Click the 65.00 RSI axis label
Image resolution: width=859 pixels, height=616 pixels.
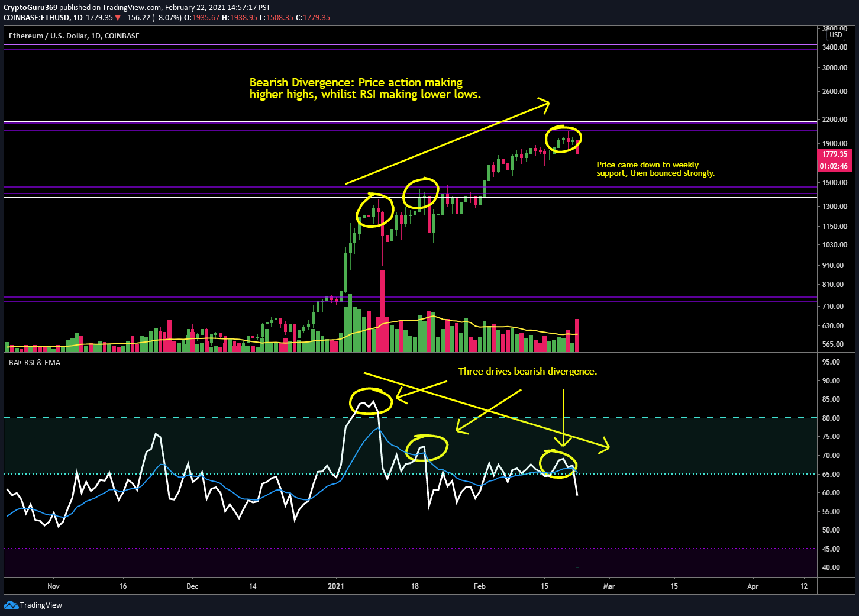tap(831, 475)
